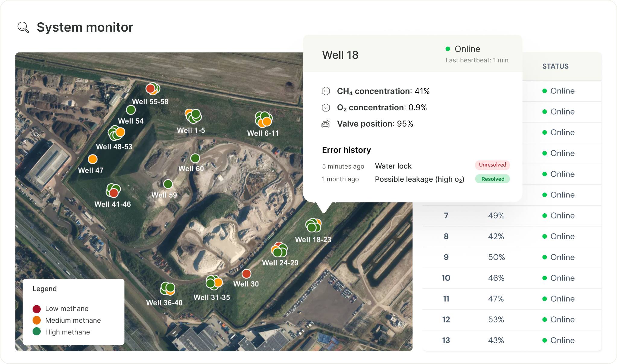
Task: Click the Well 47 orange marker
Action: tap(93, 159)
